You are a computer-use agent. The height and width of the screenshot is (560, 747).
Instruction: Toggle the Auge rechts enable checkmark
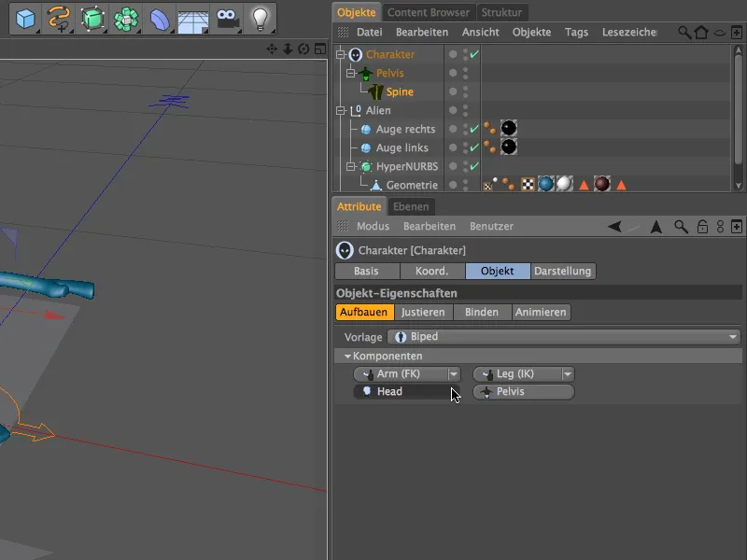pyautogui.click(x=474, y=129)
